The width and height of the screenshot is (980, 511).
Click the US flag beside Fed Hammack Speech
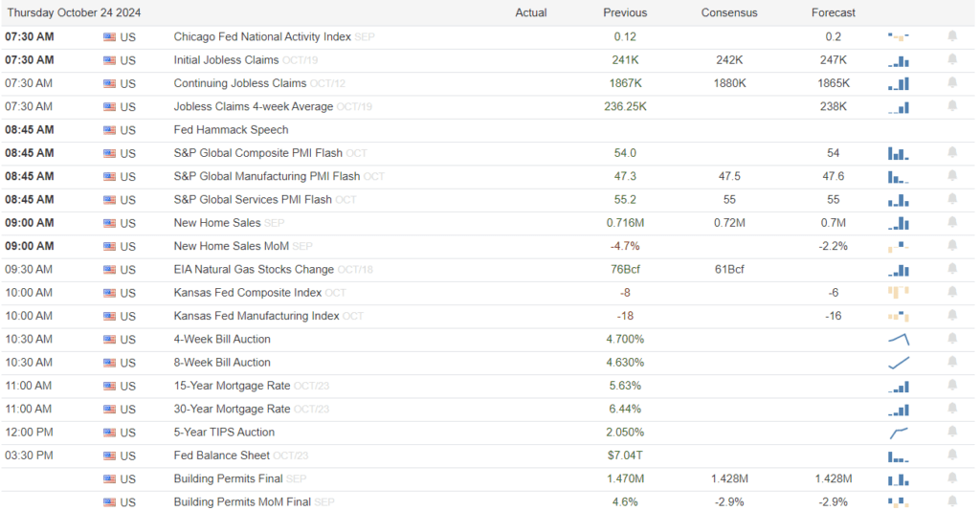click(109, 130)
